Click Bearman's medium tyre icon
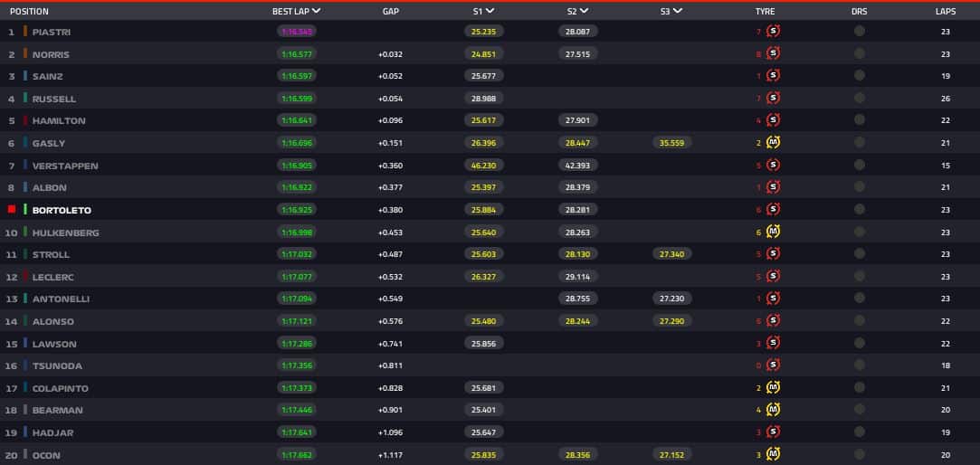 (x=773, y=410)
